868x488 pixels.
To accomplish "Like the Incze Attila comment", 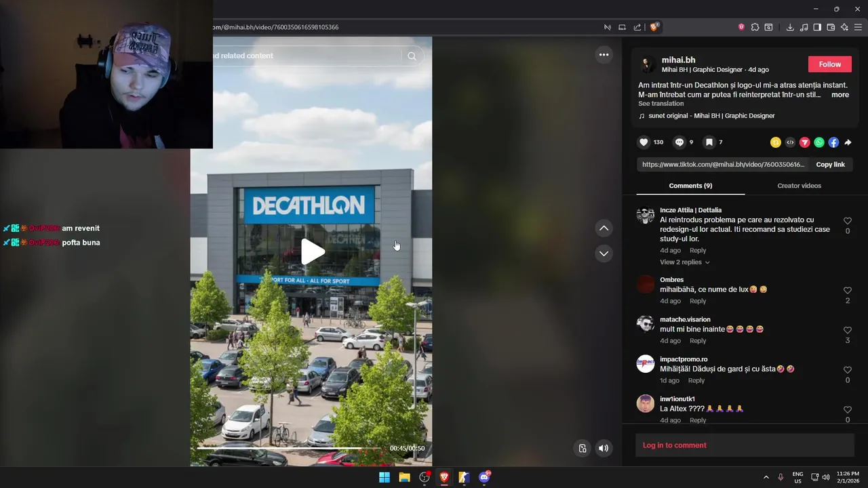I will [848, 221].
